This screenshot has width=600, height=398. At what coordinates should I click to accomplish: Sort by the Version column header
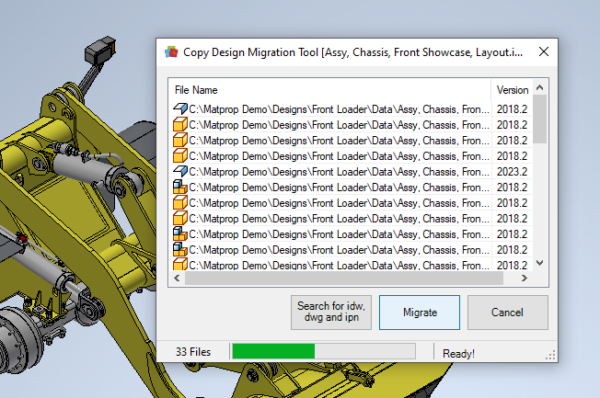pyautogui.click(x=512, y=90)
